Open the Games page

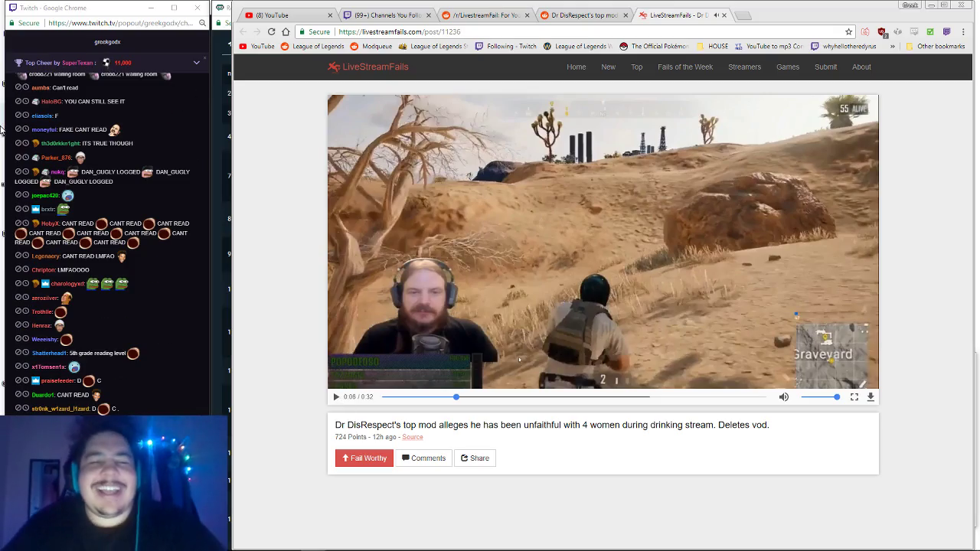(788, 67)
